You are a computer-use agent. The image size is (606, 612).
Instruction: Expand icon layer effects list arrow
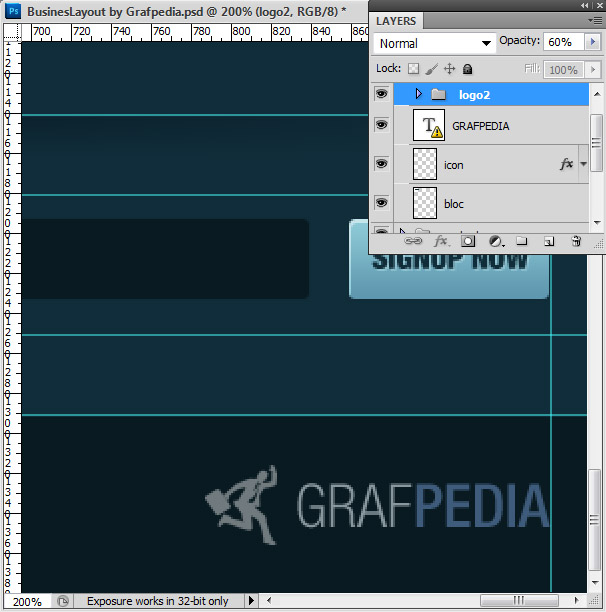point(583,164)
